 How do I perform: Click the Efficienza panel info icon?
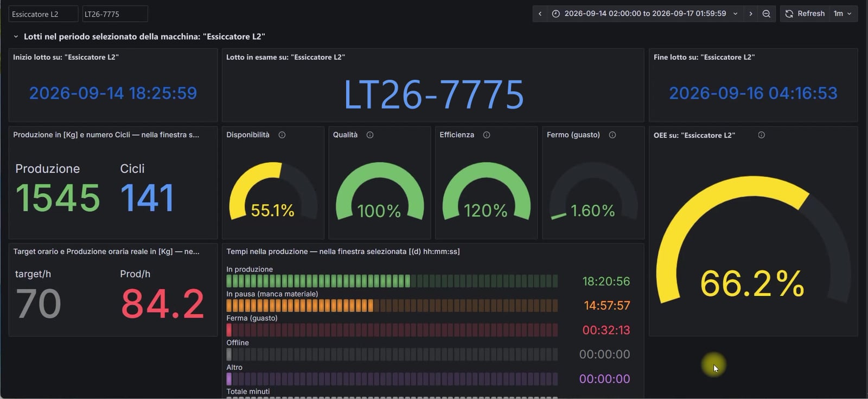(x=487, y=135)
